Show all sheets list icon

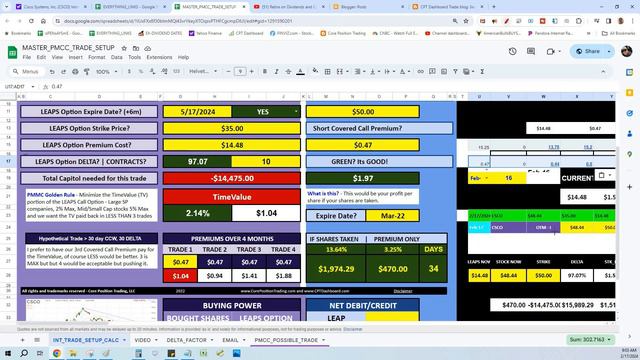point(37,340)
